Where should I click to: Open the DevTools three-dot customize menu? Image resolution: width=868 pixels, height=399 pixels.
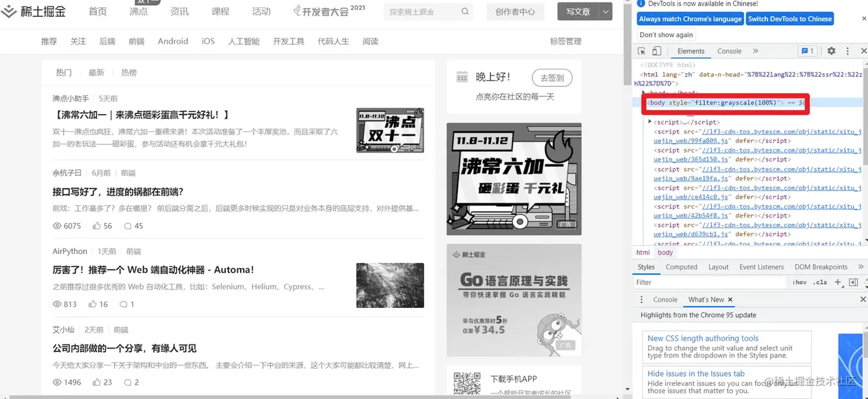pos(847,51)
